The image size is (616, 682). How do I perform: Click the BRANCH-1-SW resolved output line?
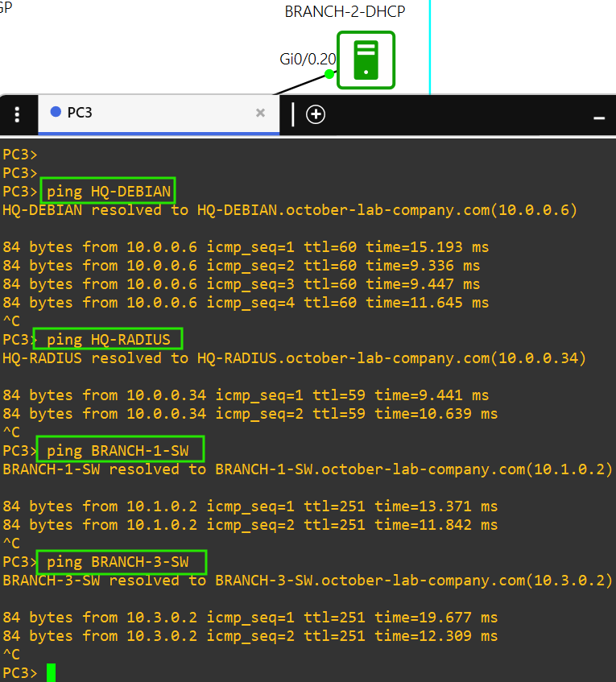point(308,469)
